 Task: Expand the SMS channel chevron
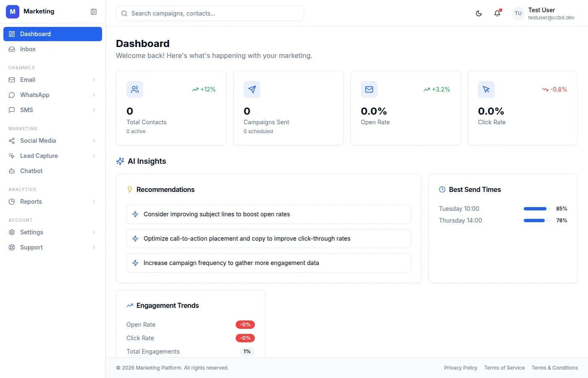[94, 110]
